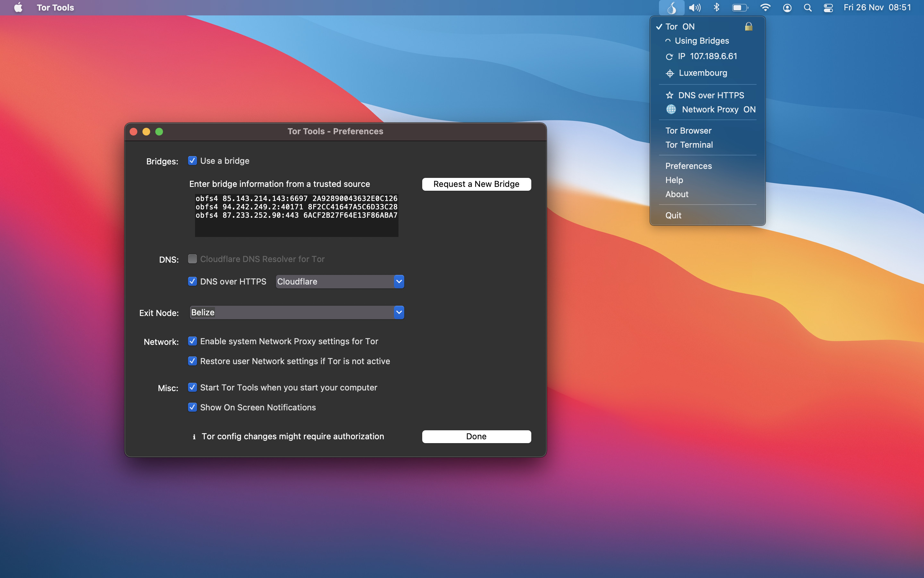Click the IP 107.189.6.61 menu entry
This screenshot has width=924, height=578.
click(707, 57)
